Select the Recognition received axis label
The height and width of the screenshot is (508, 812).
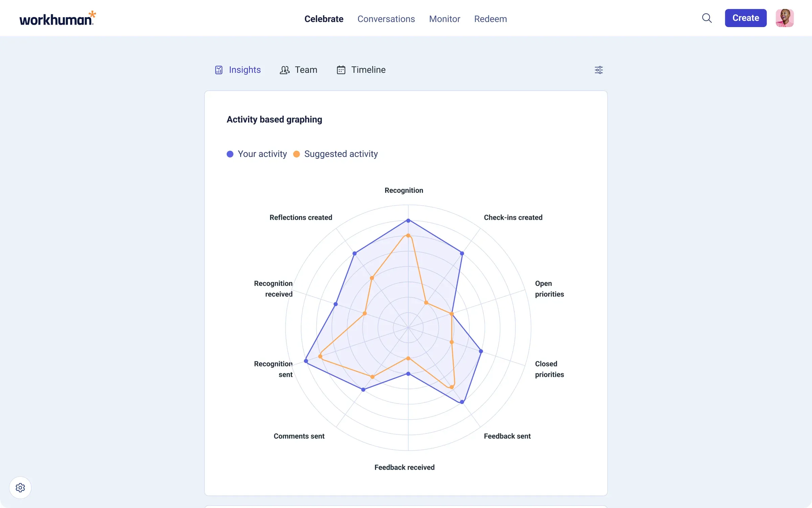(273, 289)
